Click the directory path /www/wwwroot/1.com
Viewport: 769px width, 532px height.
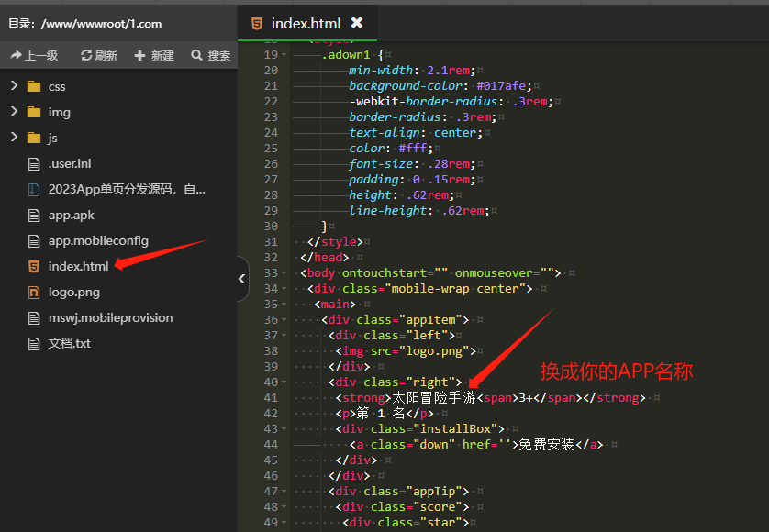(x=102, y=24)
